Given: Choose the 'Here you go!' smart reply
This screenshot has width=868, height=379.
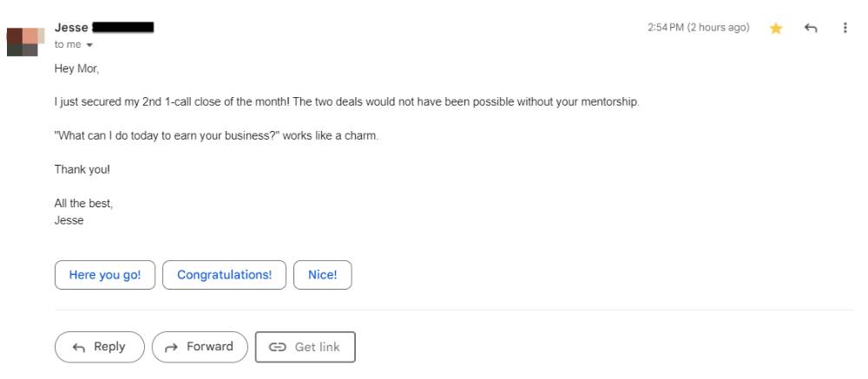Looking at the screenshot, I should (104, 275).
